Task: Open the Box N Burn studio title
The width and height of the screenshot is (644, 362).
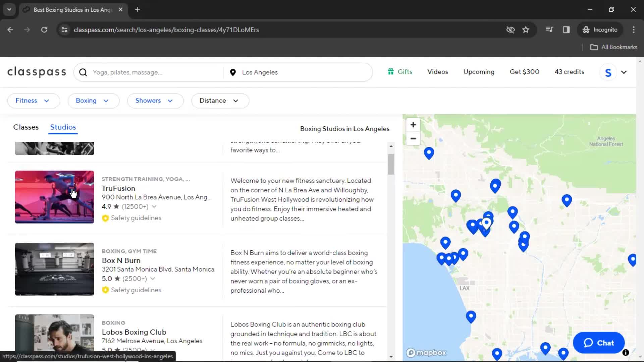Action: 121,260
